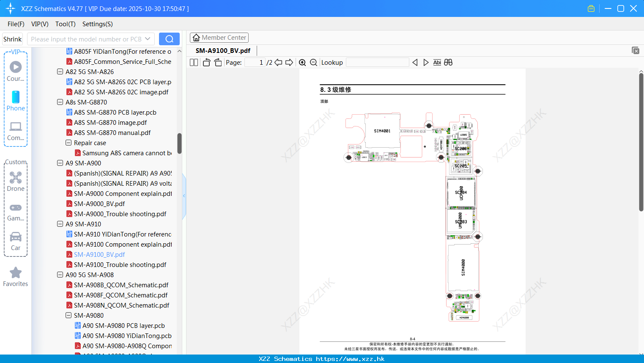Collapse the Repair case node

69,143
